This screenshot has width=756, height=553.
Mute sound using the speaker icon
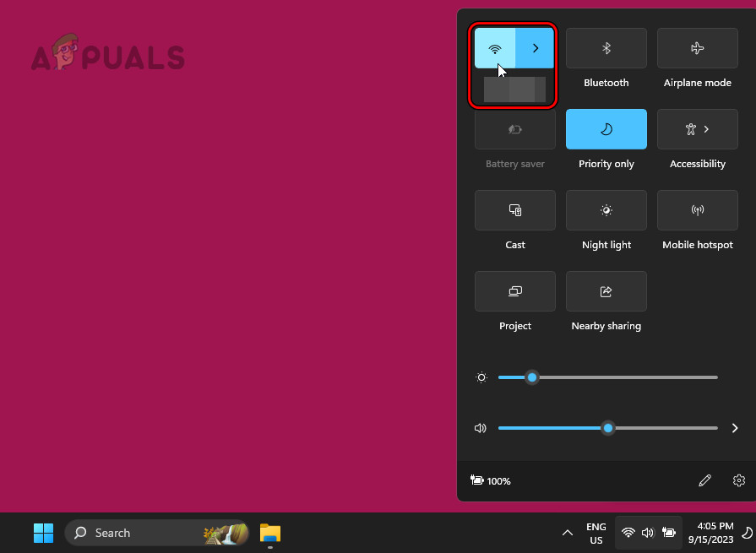(x=481, y=428)
